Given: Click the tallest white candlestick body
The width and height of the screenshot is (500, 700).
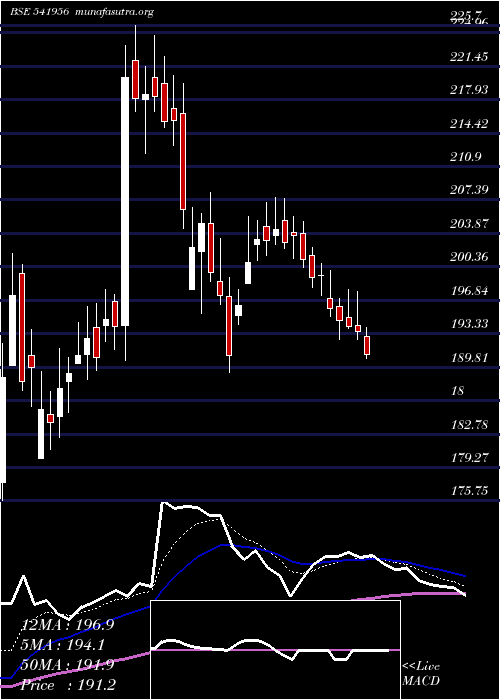Looking at the screenshot, I should click(125, 201).
